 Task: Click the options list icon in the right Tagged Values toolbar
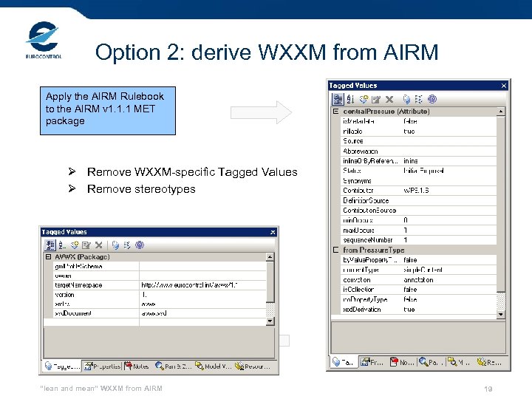click(418, 99)
